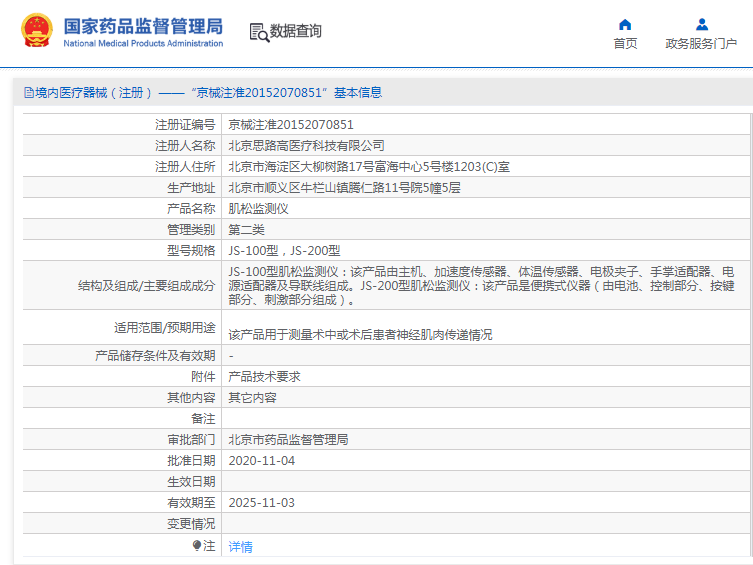Click the 注册人住所 row label
This screenshot has height=565, width=753.
pyautogui.click(x=185, y=167)
